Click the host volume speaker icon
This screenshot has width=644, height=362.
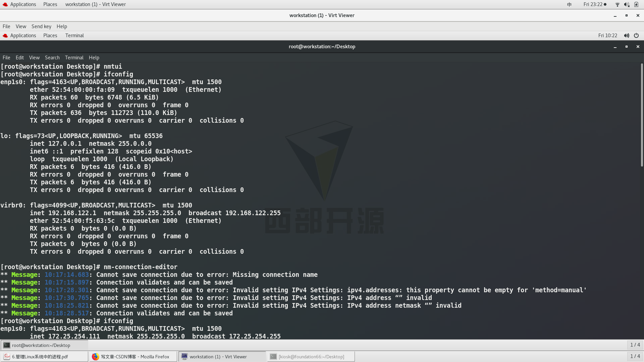click(x=627, y=4)
